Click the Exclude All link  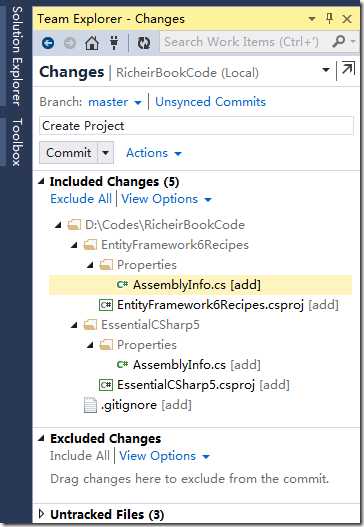point(81,199)
